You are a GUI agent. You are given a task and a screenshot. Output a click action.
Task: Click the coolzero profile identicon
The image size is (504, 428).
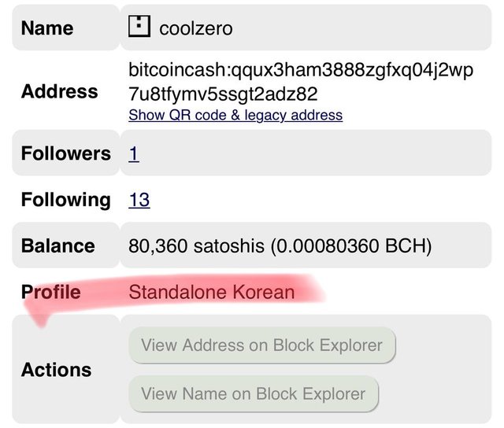(139, 26)
